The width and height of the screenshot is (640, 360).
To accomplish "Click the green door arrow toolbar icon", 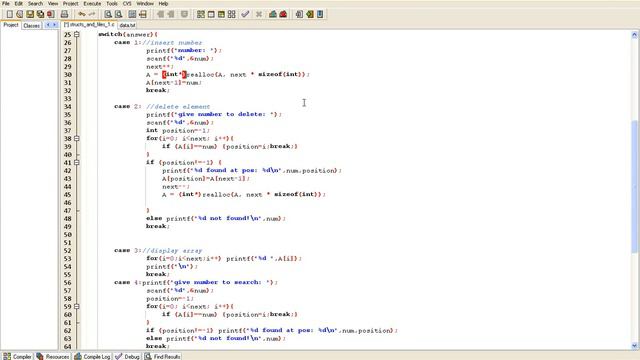I will click(310, 14).
